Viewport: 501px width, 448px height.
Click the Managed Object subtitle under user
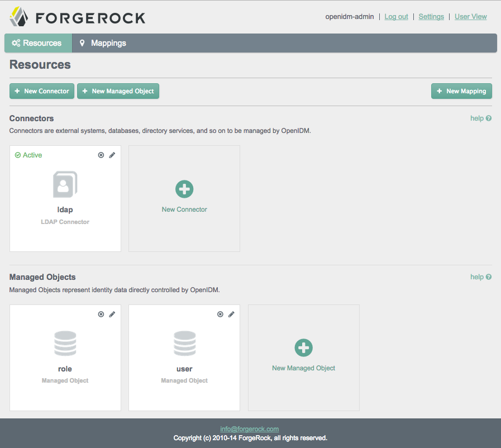[x=184, y=380]
